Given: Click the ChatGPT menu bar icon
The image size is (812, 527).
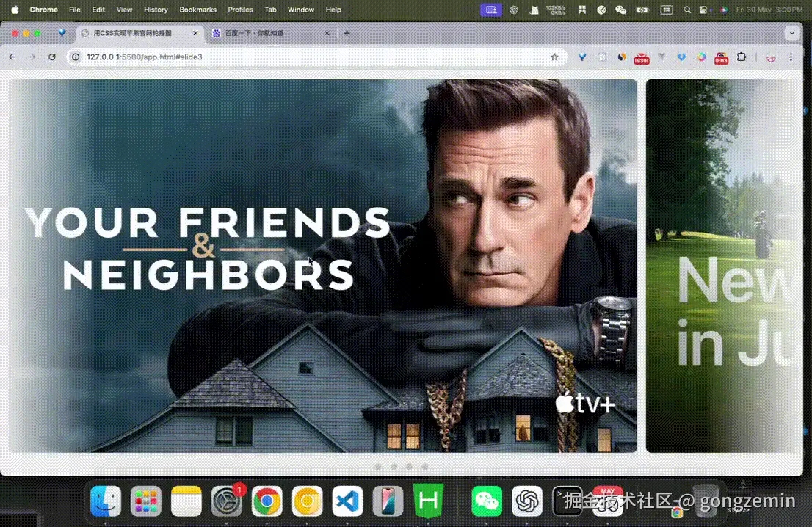Looking at the screenshot, I should (x=514, y=10).
